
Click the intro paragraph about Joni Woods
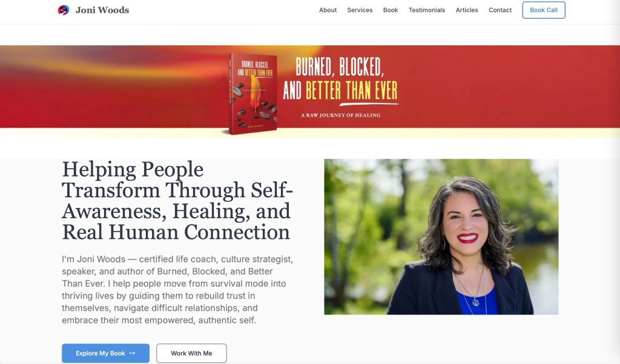point(177,290)
